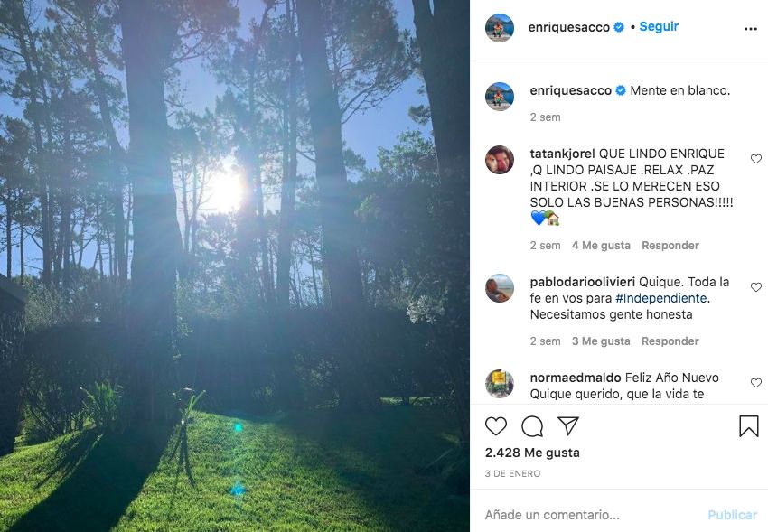Open enriquesacco's profile picture in the header

499,28
